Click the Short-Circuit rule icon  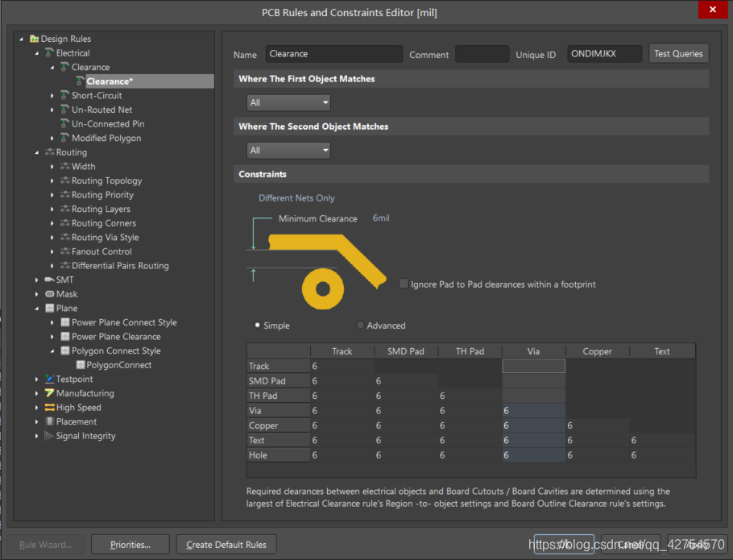64,95
